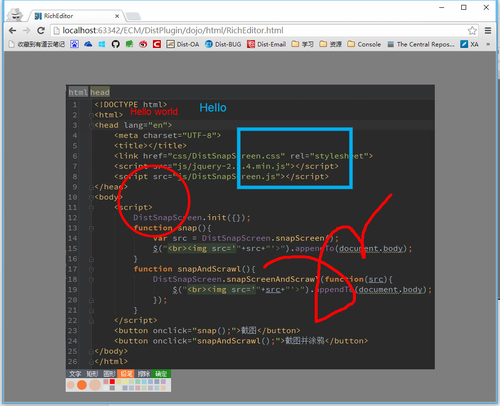The image size is (500, 406).
Task: Click the Weibo bookmark icon
Action: (143, 44)
